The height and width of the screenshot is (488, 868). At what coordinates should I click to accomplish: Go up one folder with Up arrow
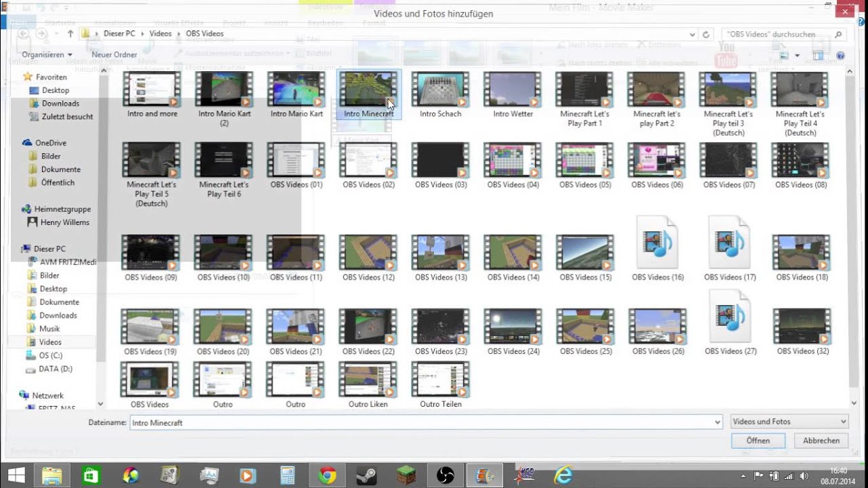pos(71,33)
